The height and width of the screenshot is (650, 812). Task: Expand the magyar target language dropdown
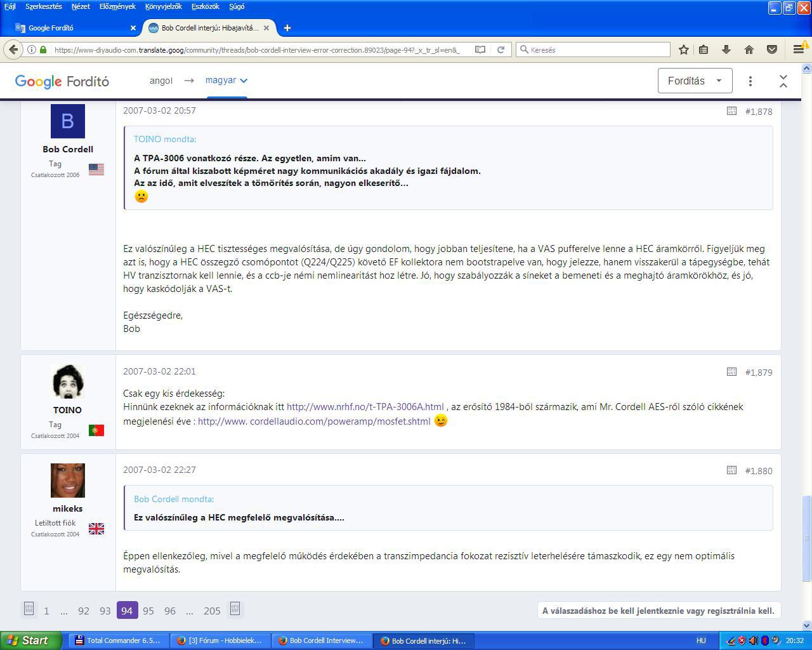click(x=226, y=81)
